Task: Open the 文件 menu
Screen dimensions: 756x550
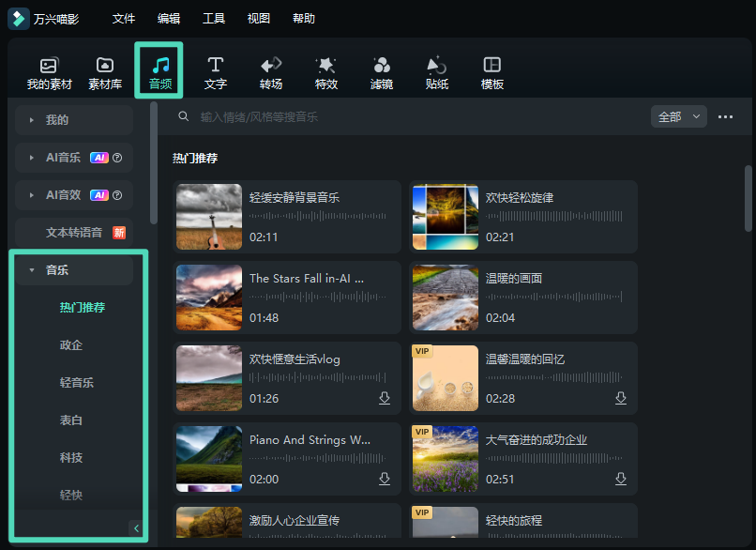Action: tap(123, 18)
